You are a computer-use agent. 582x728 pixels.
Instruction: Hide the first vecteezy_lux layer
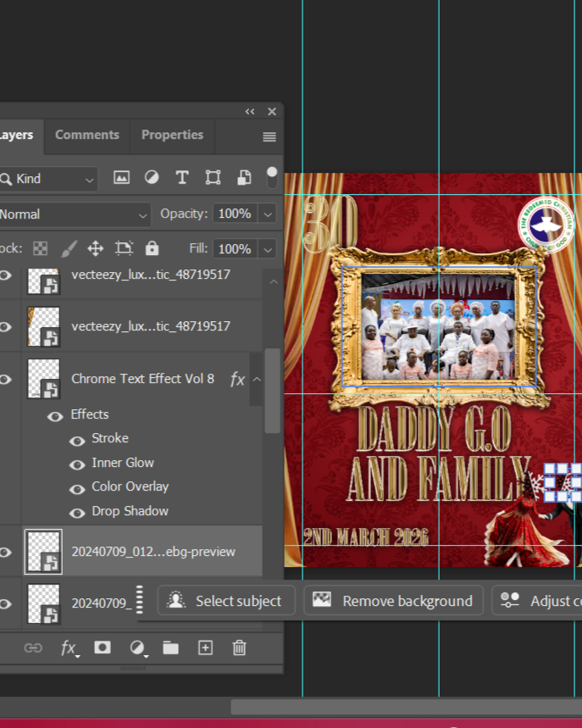[5, 275]
